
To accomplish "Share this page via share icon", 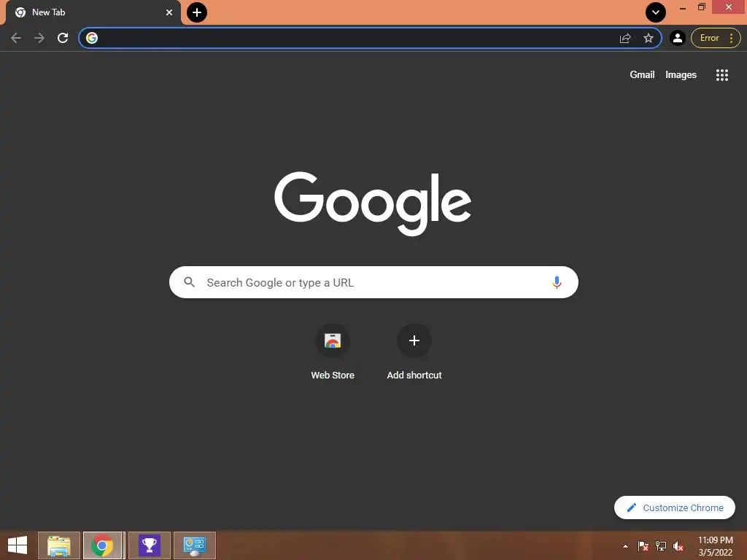I will 625,38.
